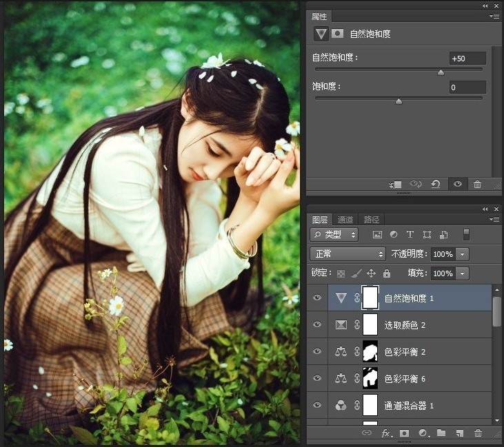Click the clip-to-layer icon in Properties
Screen dimensions: 504x447
[396, 185]
